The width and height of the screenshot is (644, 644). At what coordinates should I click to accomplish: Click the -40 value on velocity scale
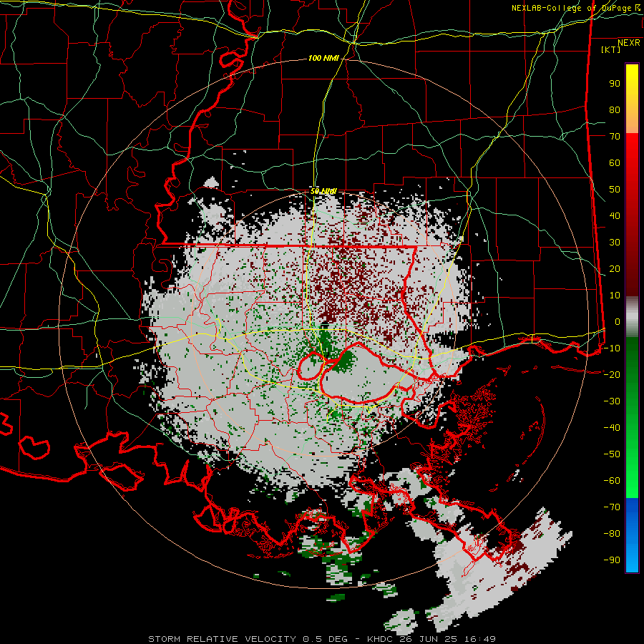612,428
